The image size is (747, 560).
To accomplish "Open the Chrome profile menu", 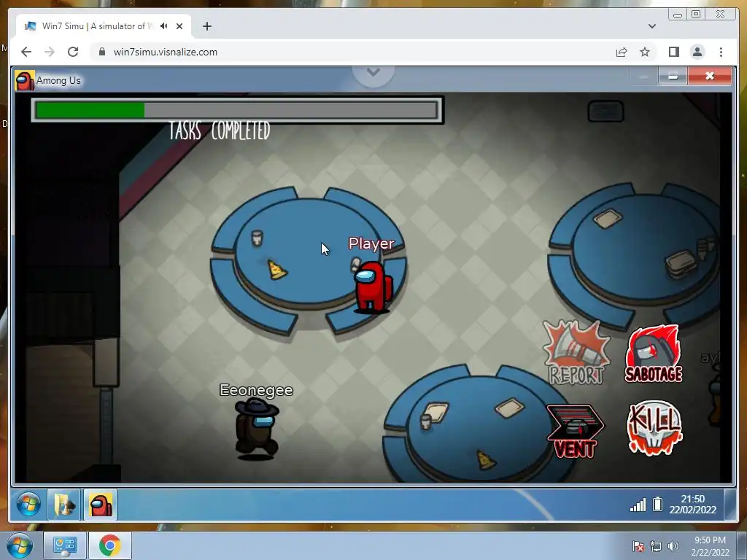I will (697, 52).
